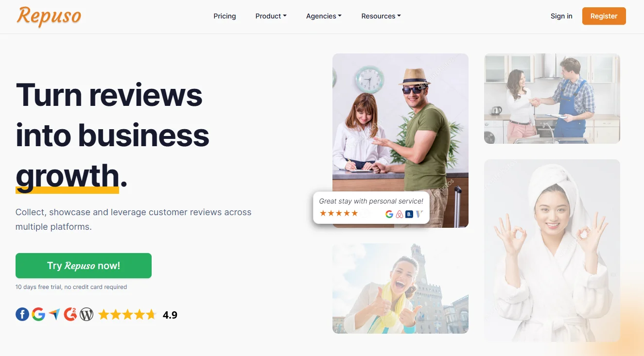Click the Airbnb icon in review card

(400, 214)
